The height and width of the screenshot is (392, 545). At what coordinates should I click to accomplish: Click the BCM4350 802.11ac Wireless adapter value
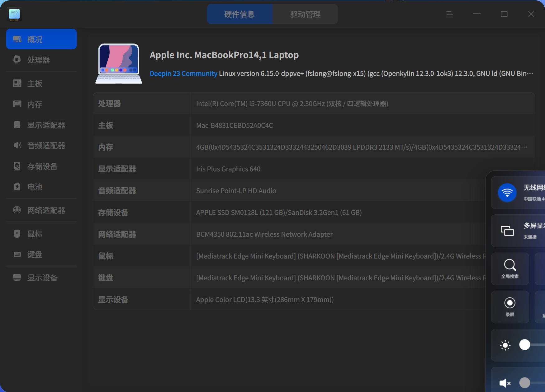264,234
